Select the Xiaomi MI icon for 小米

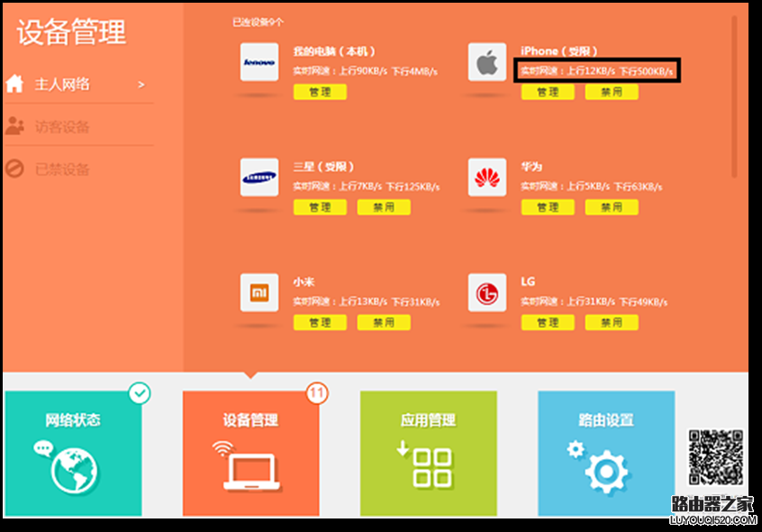click(259, 293)
